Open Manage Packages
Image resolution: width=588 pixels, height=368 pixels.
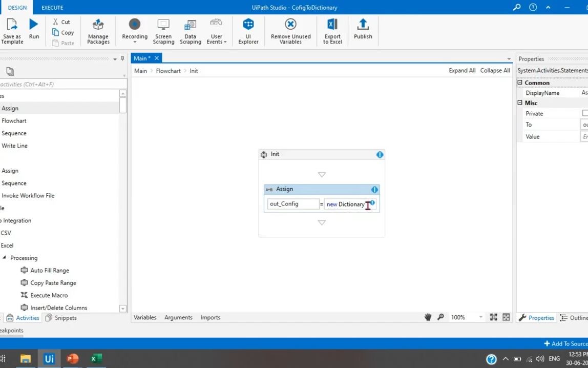(x=98, y=31)
